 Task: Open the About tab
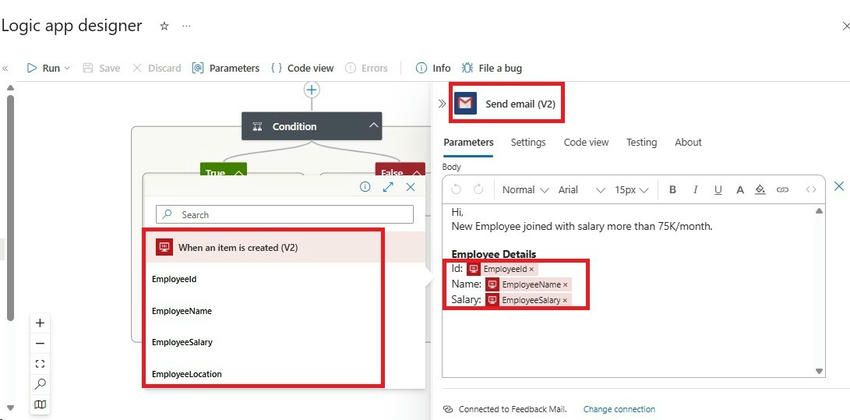coord(688,143)
